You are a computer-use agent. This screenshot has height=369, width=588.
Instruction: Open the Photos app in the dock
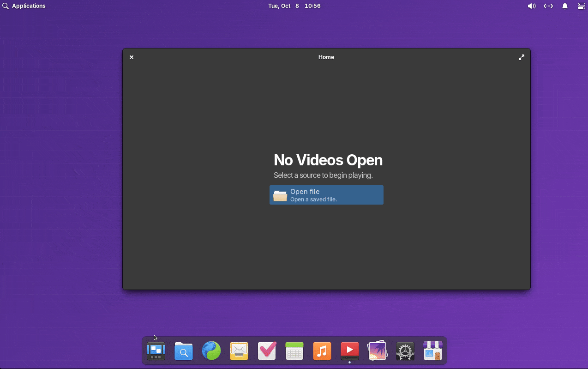pyautogui.click(x=377, y=351)
